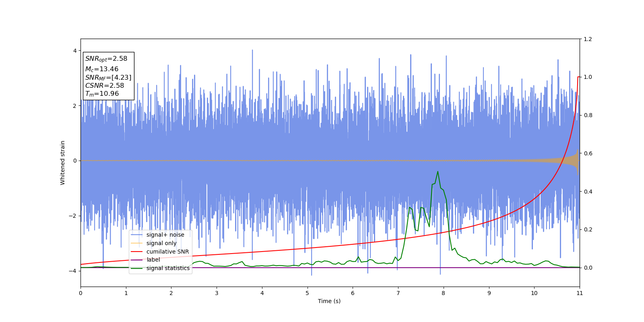
Task: Click the x-axis tick label 0
Action: point(80,293)
